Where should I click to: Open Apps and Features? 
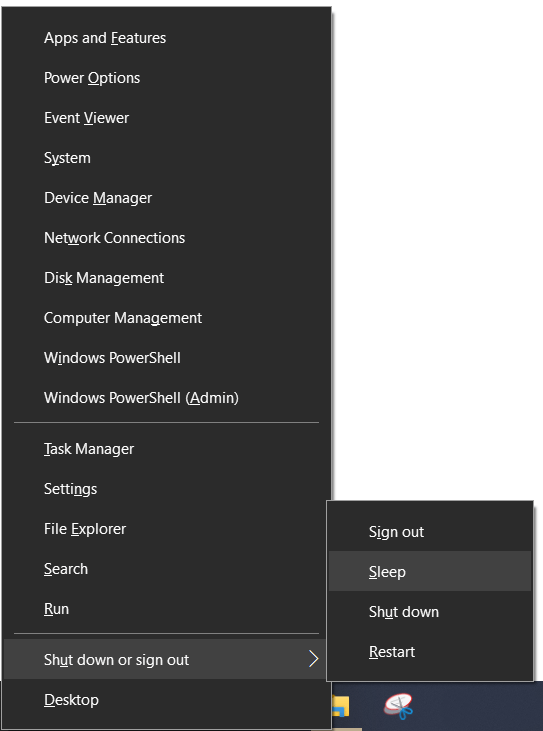[166, 38]
